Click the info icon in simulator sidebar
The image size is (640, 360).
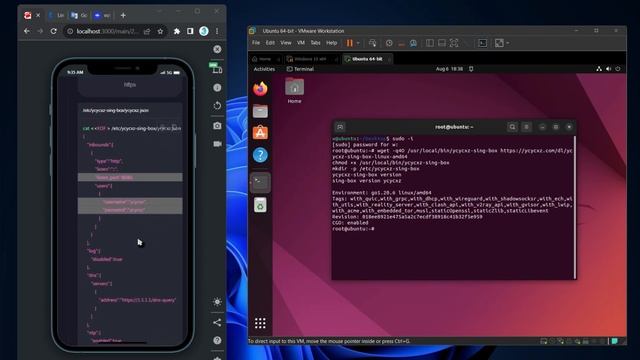(x=217, y=87)
